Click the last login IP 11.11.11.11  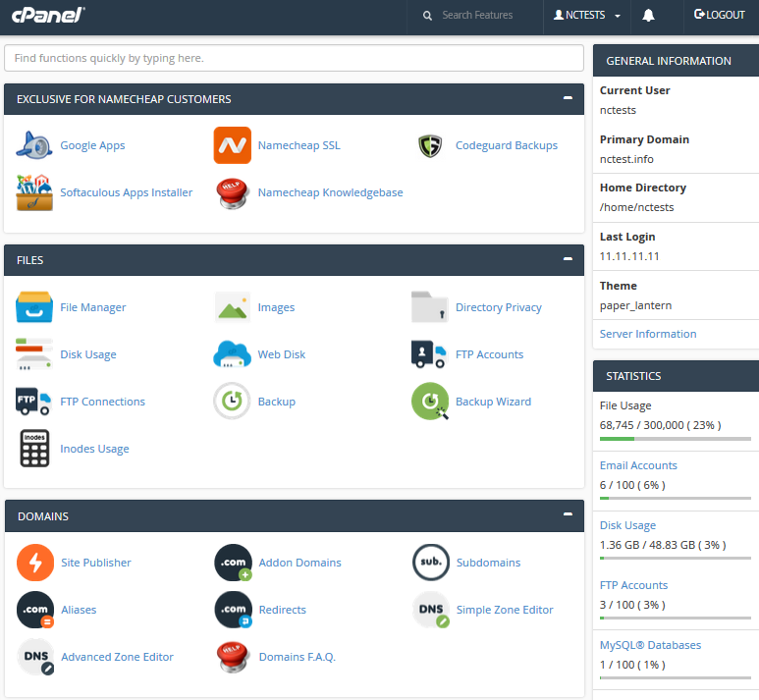coord(629,256)
